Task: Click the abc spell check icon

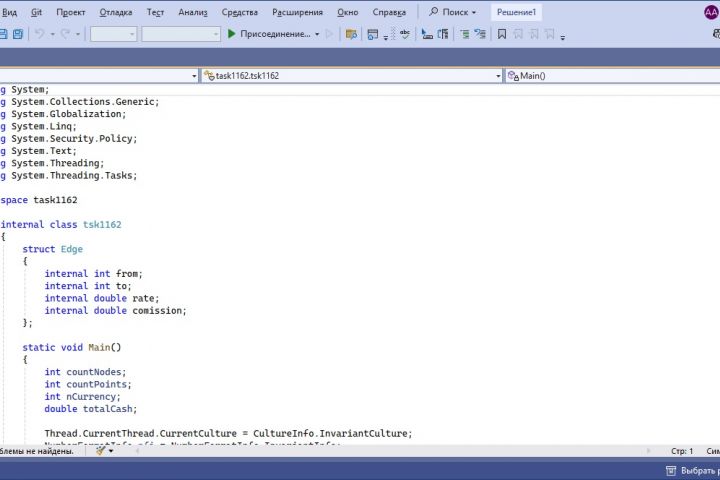Action: tap(405, 34)
